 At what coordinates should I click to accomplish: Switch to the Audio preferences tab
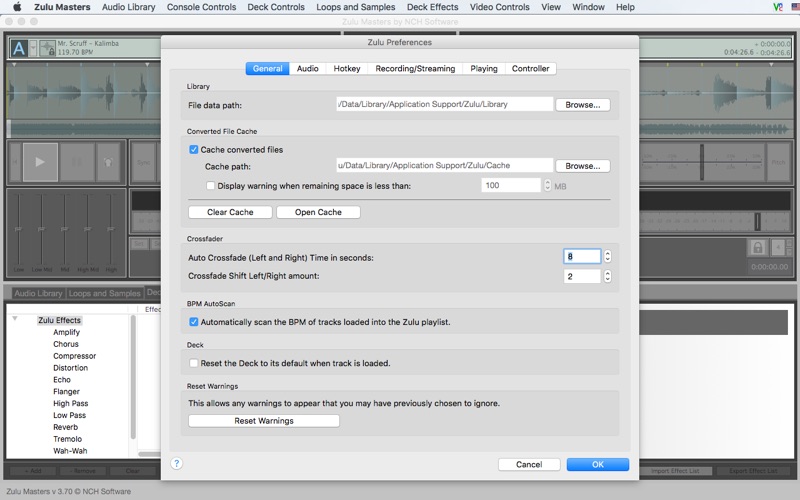coord(308,68)
